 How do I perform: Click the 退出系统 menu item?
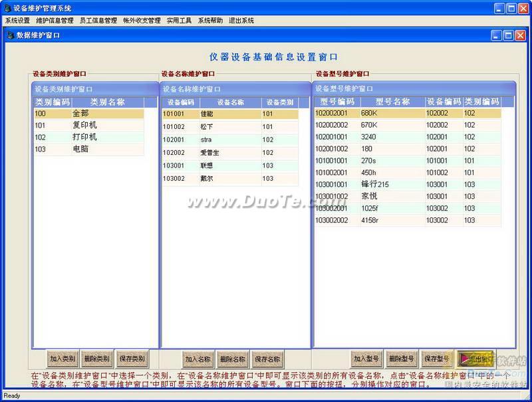coord(241,21)
